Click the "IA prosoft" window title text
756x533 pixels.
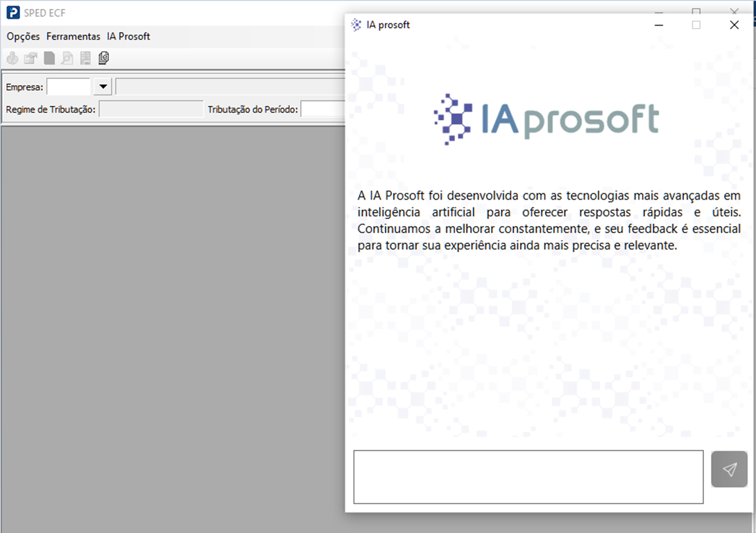point(388,25)
